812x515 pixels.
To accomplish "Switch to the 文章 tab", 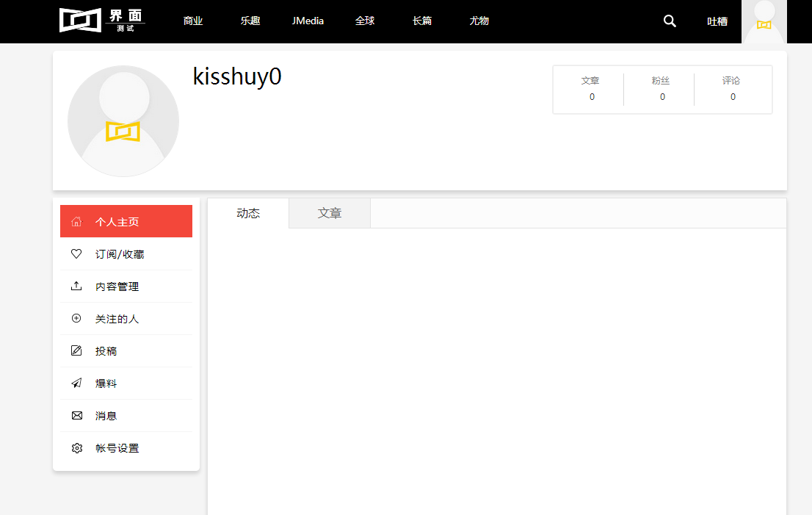I will click(330, 213).
